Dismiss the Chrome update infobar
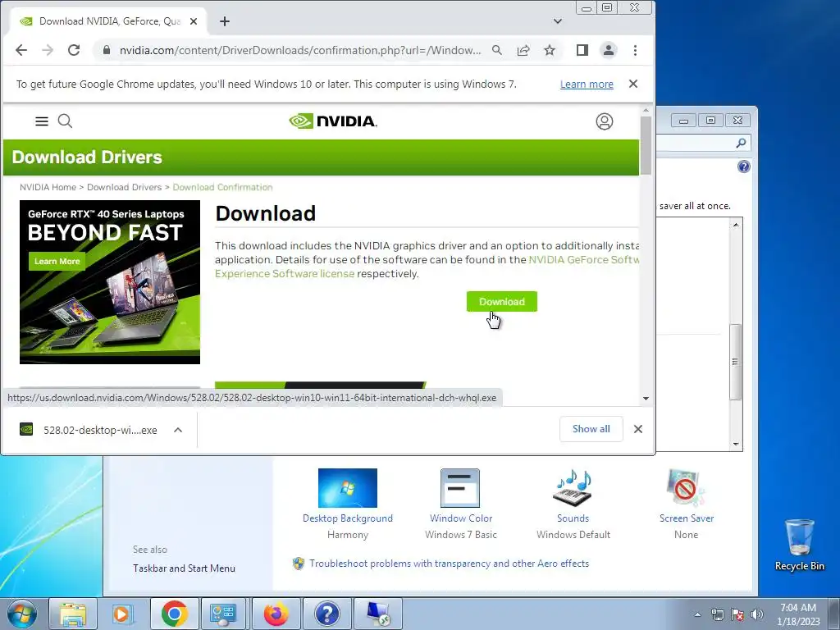Viewport: 840px width, 630px height. [633, 84]
